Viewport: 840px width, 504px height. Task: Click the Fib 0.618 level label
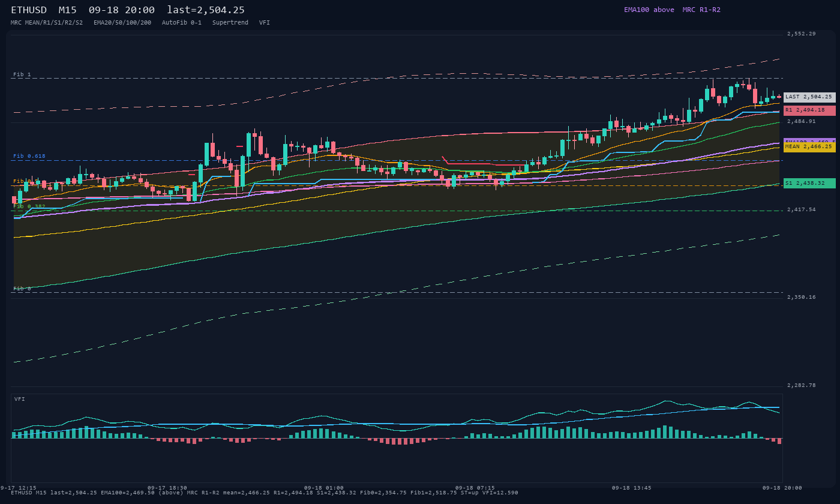tap(29, 156)
